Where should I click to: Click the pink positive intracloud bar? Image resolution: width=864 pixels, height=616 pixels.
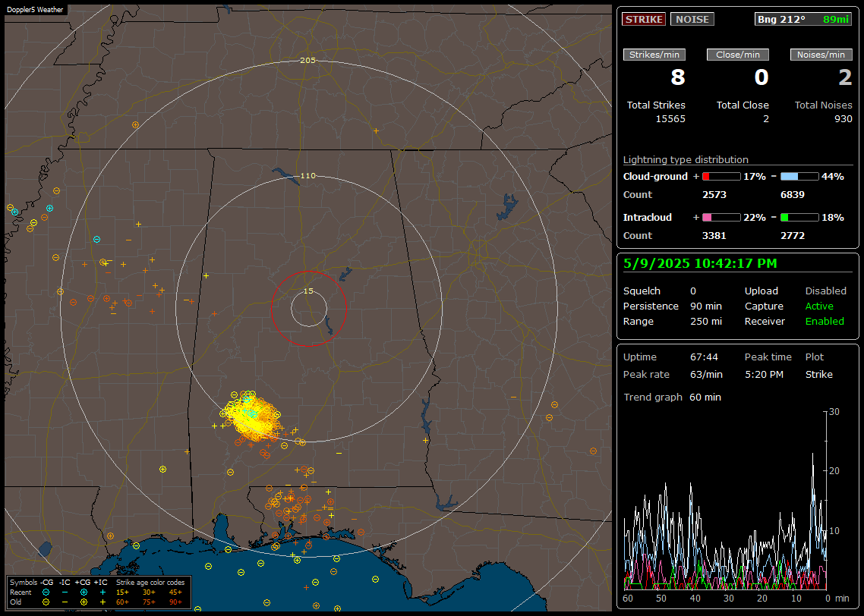click(721, 218)
